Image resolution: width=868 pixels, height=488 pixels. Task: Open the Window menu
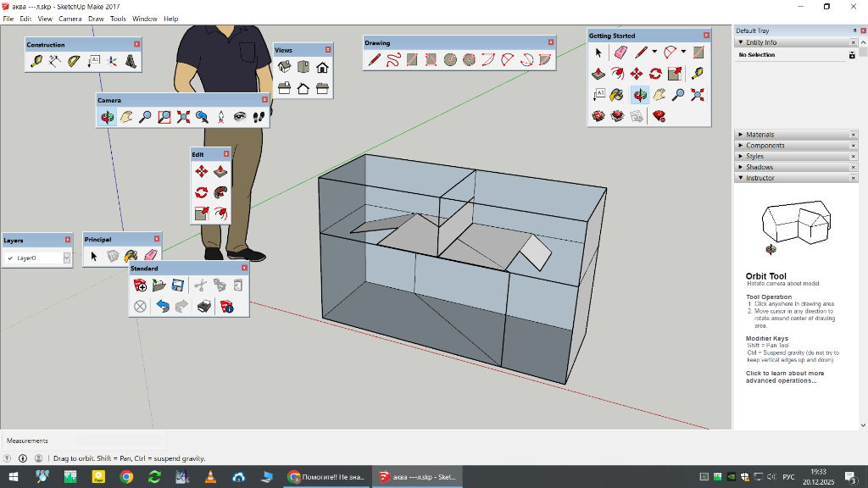click(x=144, y=19)
